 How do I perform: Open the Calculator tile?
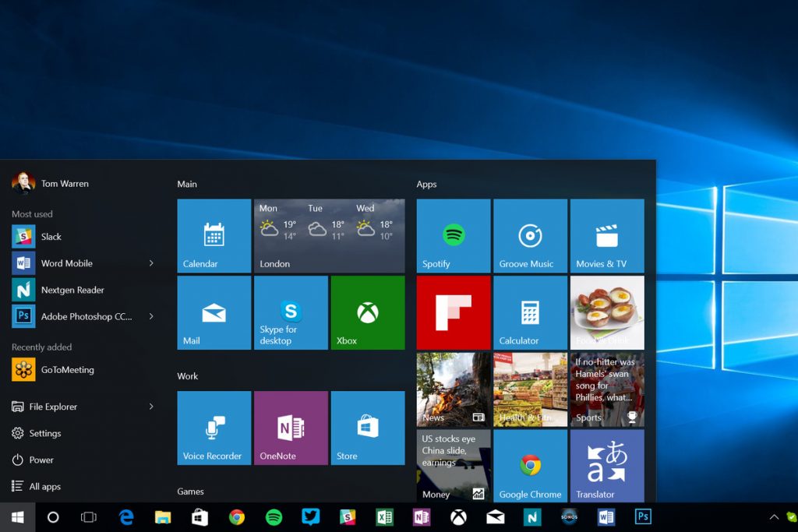tap(530, 312)
